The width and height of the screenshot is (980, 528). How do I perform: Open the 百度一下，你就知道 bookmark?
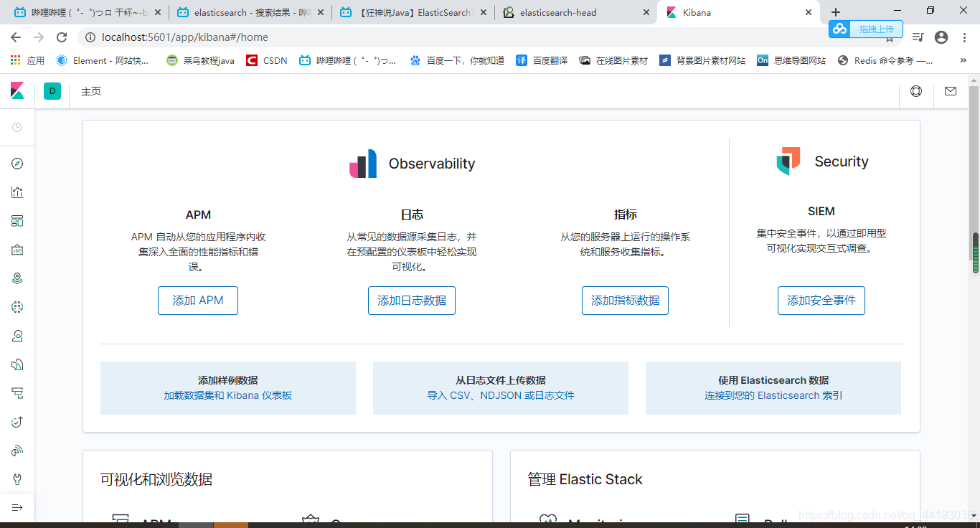point(457,61)
